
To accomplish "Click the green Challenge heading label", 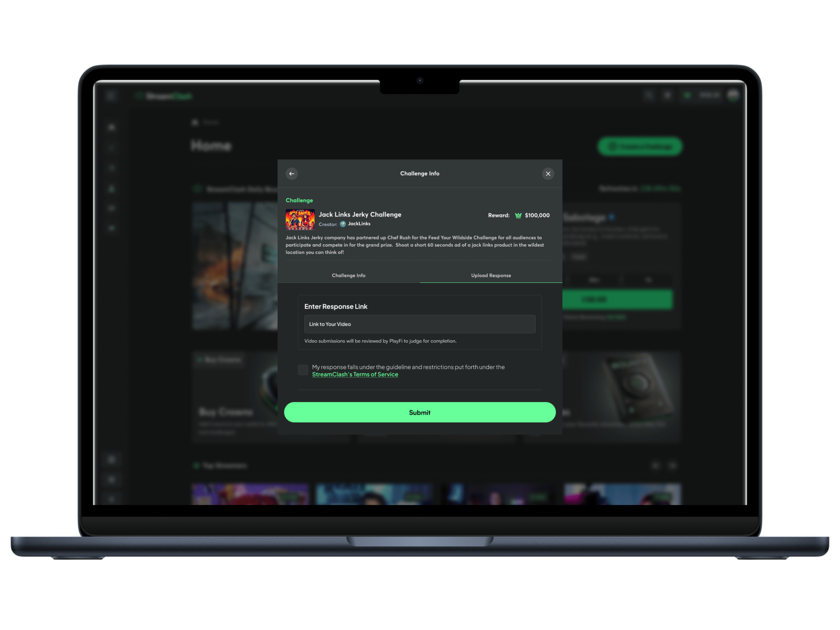I will [299, 200].
